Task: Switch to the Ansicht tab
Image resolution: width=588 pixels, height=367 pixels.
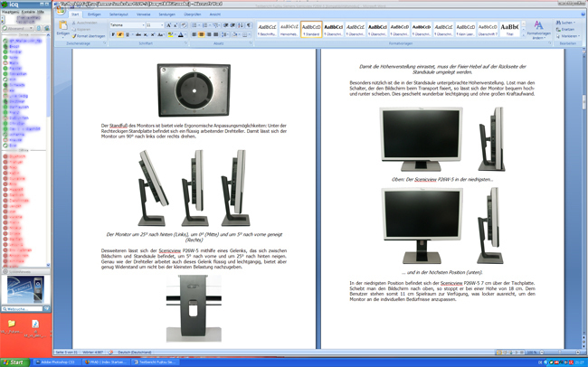Action: [x=215, y=14]
